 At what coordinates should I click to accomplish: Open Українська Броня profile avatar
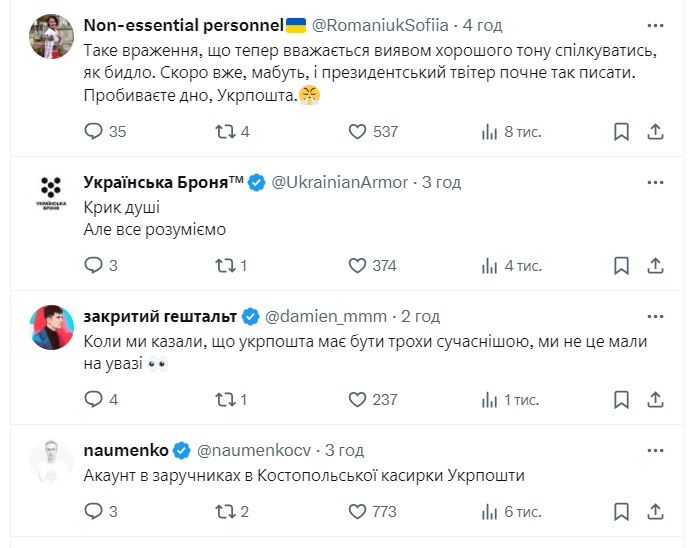point(50,190)
